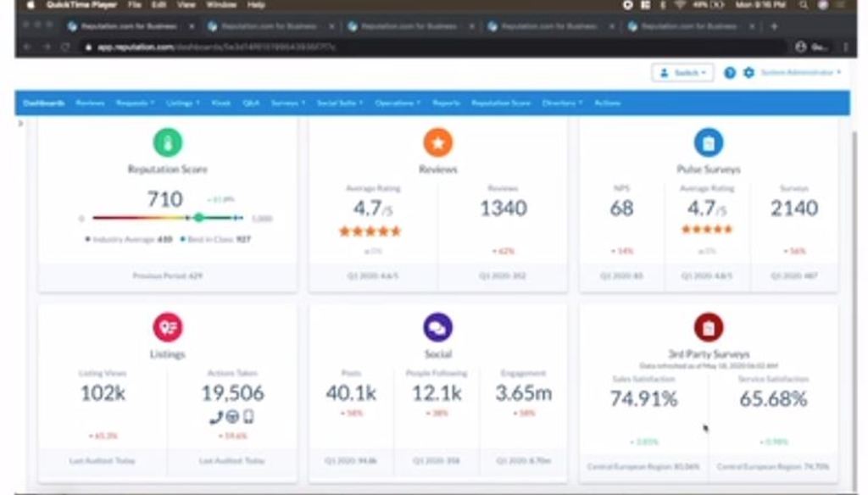The width and height of the screenshot is (868, 495).
Task: Click the blue Pulse Surveys clipboard icon
Action: pos(707,142)
